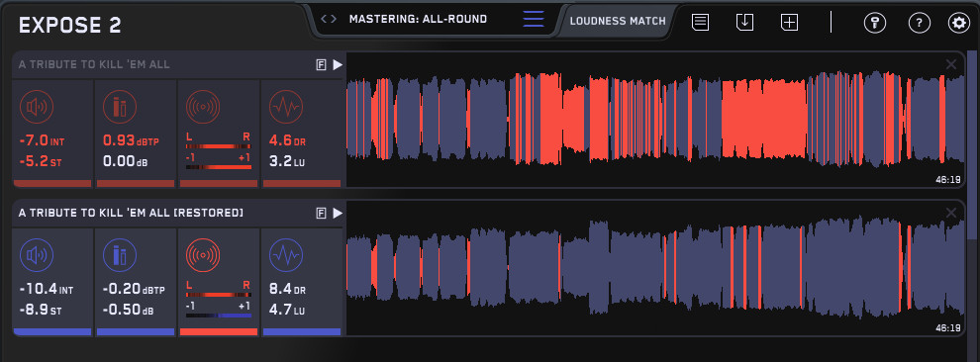Select the Mastering: All-Round preset name
This screenshot has width=980, height=362.
[x=418, y=19]
